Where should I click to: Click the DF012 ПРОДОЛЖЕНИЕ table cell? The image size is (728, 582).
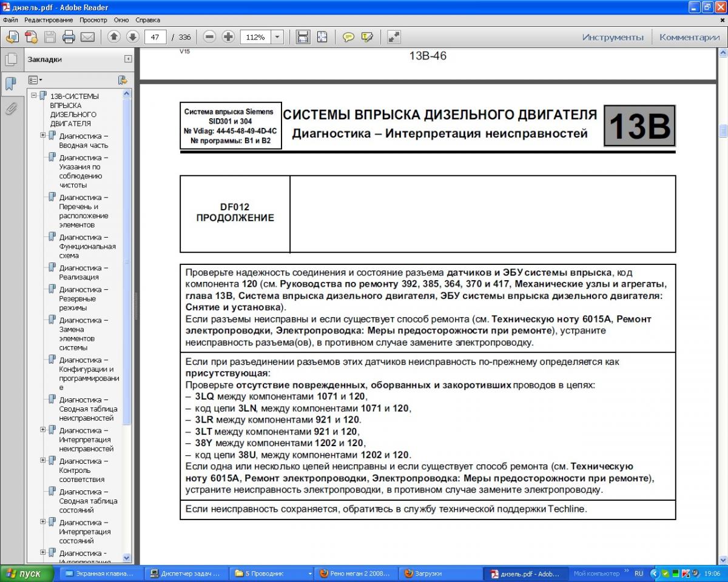[235, 213]
